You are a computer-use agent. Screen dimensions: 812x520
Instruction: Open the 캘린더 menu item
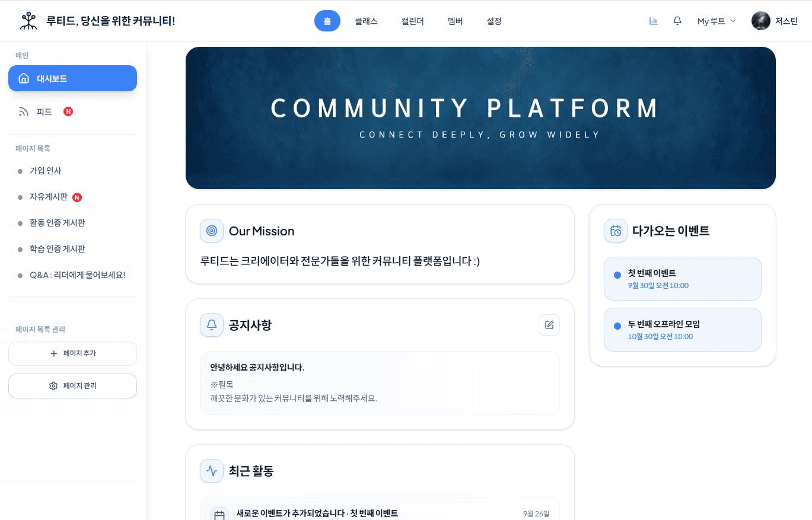pyautogui.click(x=412, y=21)
